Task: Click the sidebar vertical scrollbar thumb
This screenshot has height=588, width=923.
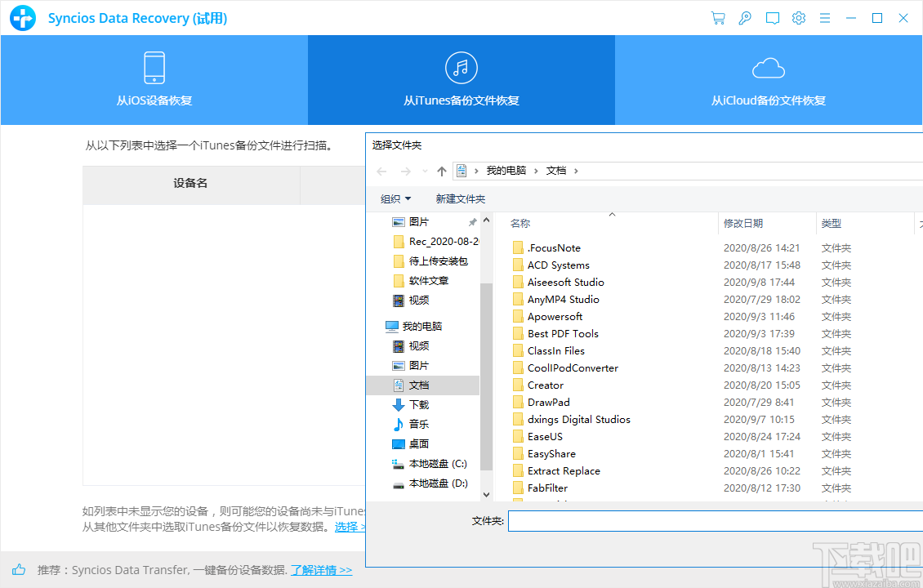Action: (486, 376)
